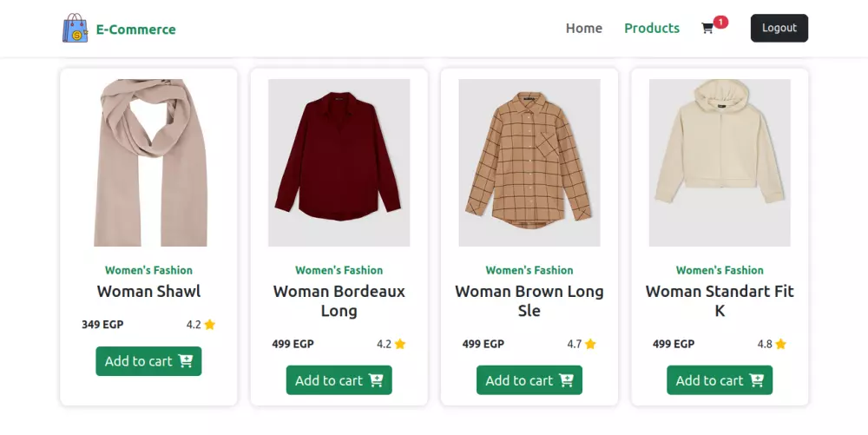Add Woman Standart Fit K to cart
The image size is (868, 435).
click(x=720, y=380)
